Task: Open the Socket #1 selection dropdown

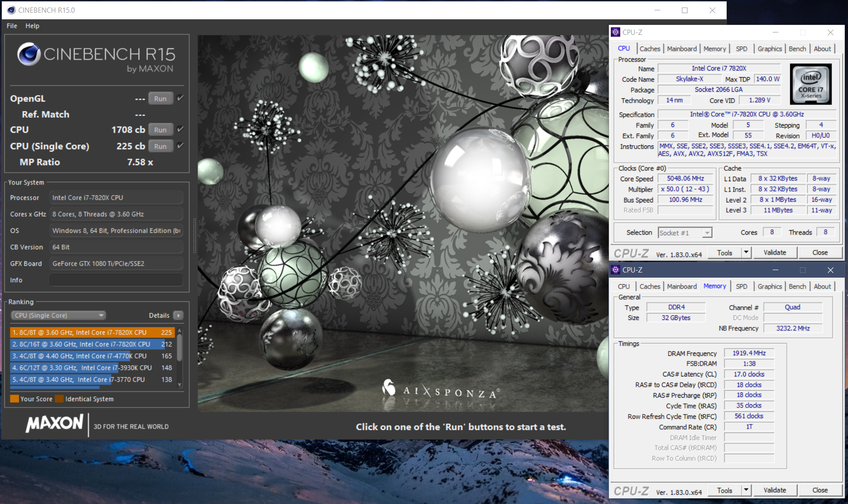Action: [685, 232]
